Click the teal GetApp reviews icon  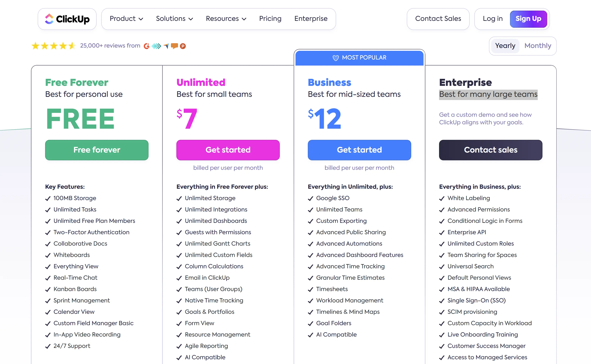click(x=156, y=46)
